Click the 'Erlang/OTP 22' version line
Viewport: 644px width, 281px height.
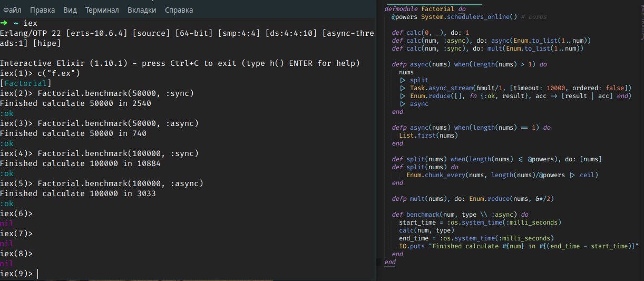pos(187,33)
